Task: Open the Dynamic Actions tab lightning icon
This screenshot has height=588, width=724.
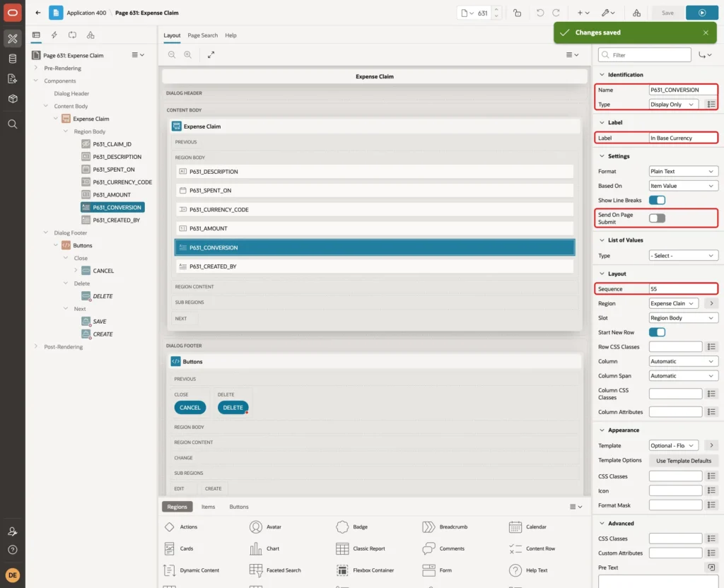Action: point(54,35)
